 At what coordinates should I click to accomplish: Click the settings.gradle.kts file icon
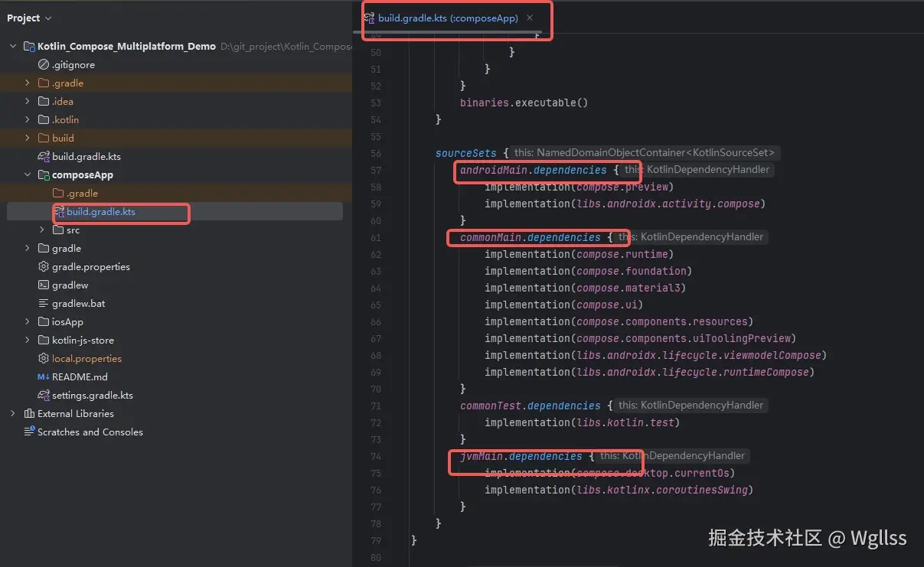(44, 395)
